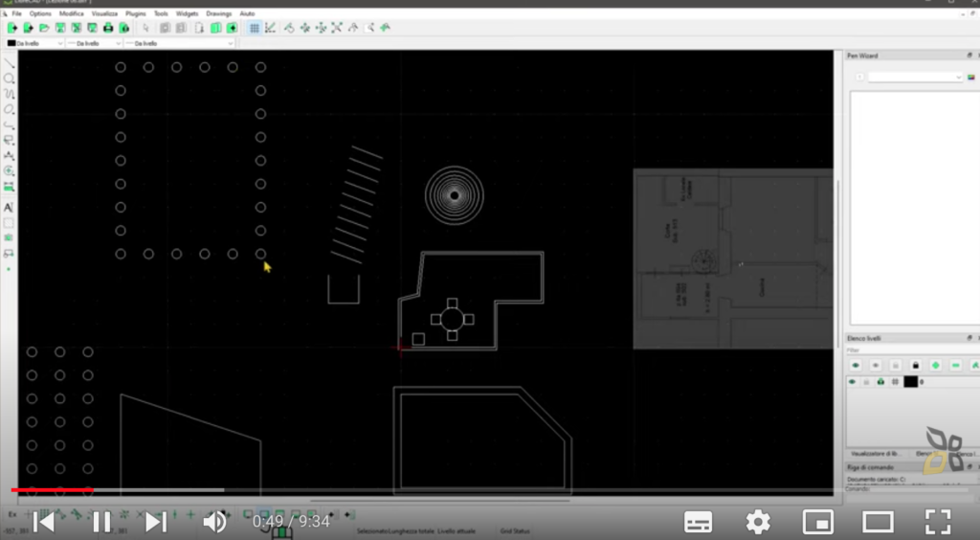Open the line type Da livello dropdown
980x540 pixels.
[179, 43]
